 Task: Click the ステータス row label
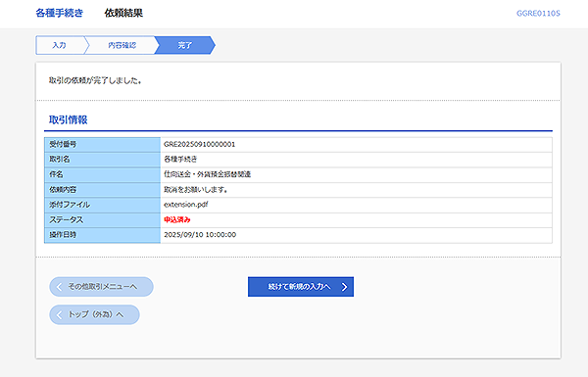pos(66,219)
